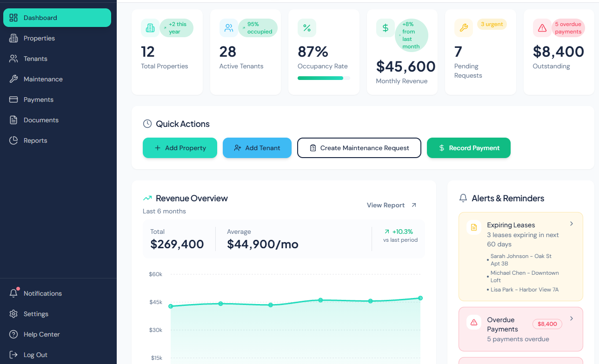Click the Record Payment button
Image resolution: width=599 pixels, height=364 pixels.
coord(468,148)
